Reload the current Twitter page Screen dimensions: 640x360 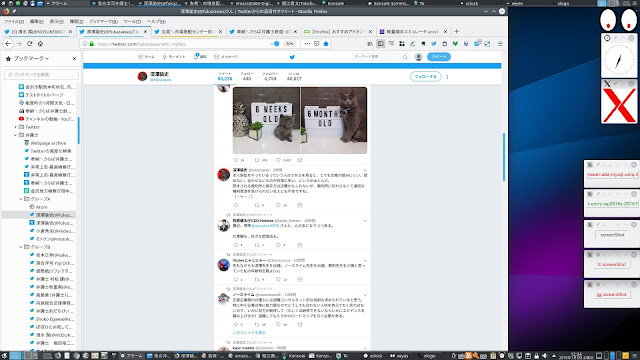29,44
